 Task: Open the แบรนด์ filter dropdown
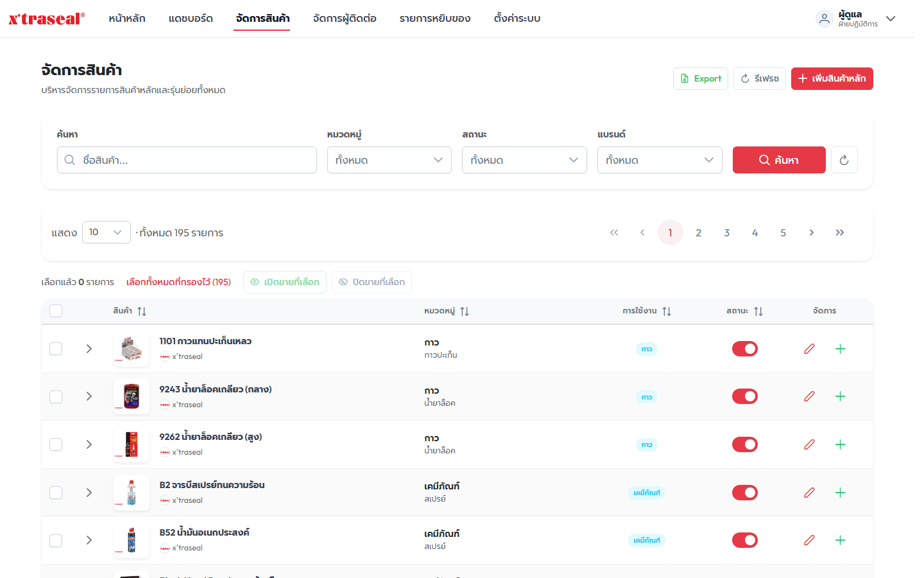(660, 160)
